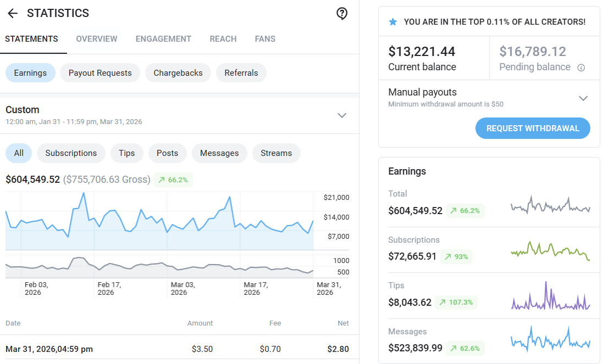Click the Fee column header
603x364 pixels.
(x=275, y=323)
